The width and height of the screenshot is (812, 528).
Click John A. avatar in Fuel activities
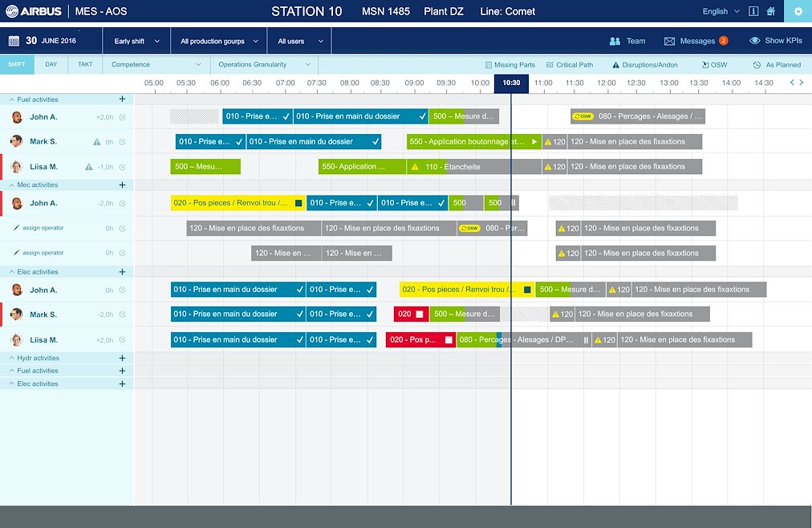point(17,117)
